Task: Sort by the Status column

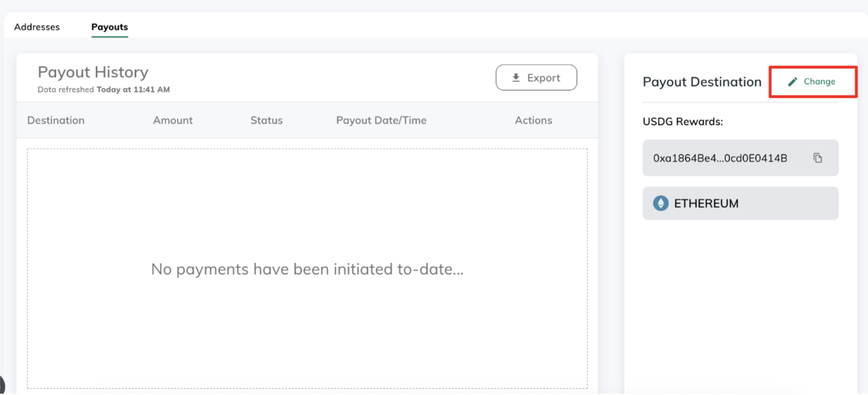Action: point(266,120)
